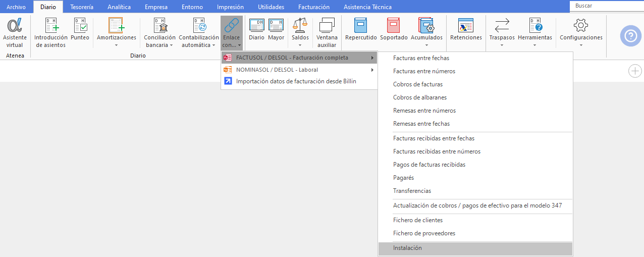Expand the Traspasos dropdown arrow

pos(502,45)
